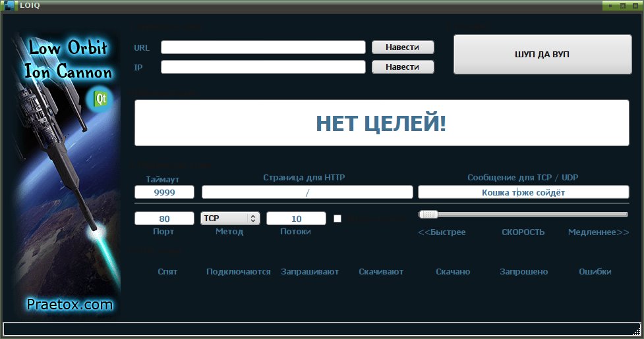Click the Спят status label
The height and width of the screenshot is (339, 644).
tap(167, 271)
